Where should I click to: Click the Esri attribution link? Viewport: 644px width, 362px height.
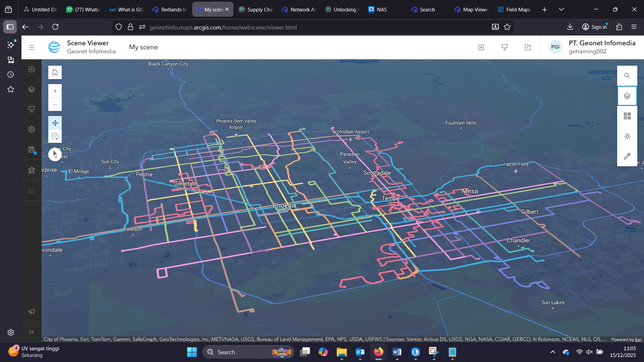click(x=638, y=340)
